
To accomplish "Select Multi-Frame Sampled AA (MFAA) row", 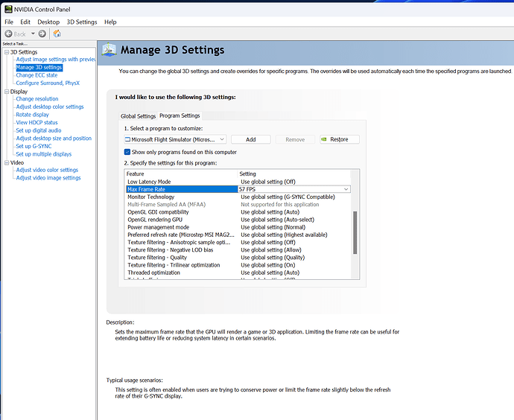I will [x=238, y=205].
